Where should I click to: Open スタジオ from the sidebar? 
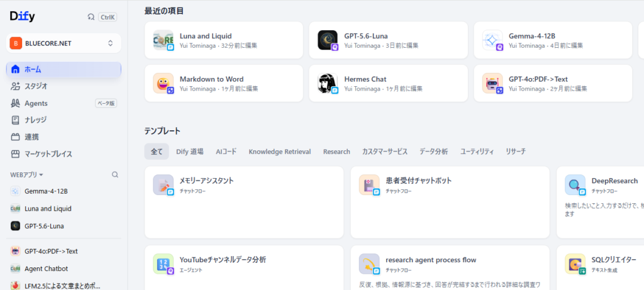click(x=64, y=86)
